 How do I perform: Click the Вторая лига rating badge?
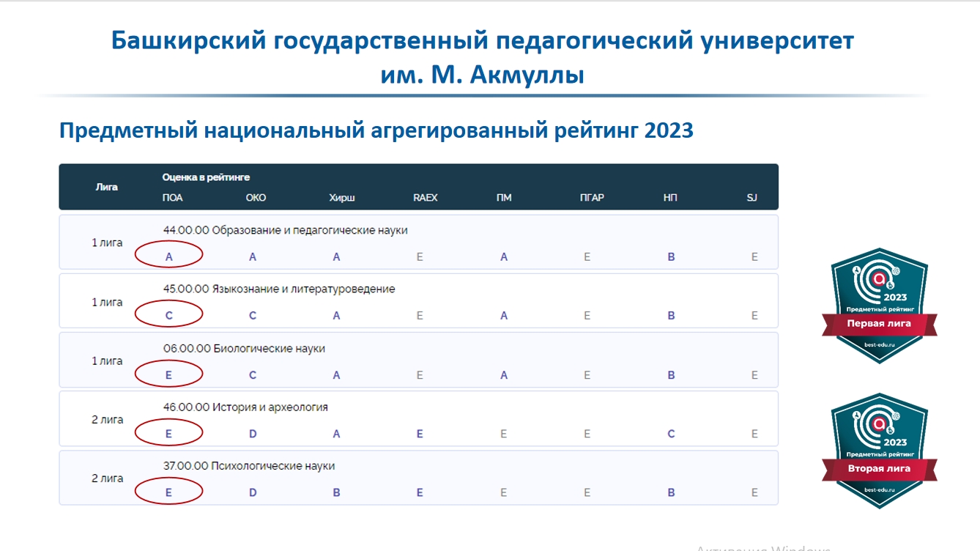(879, 451)
